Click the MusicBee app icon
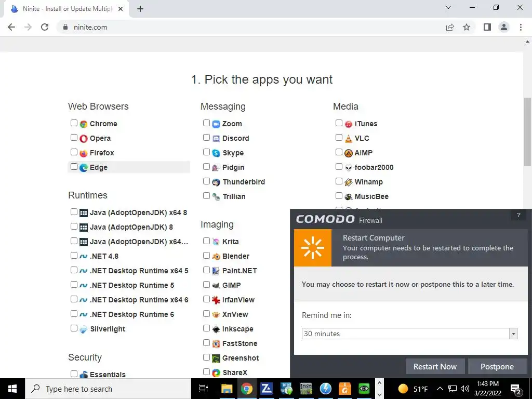This screenshot has height=399, width=532. pyautogui.click(x=349, y=196)
